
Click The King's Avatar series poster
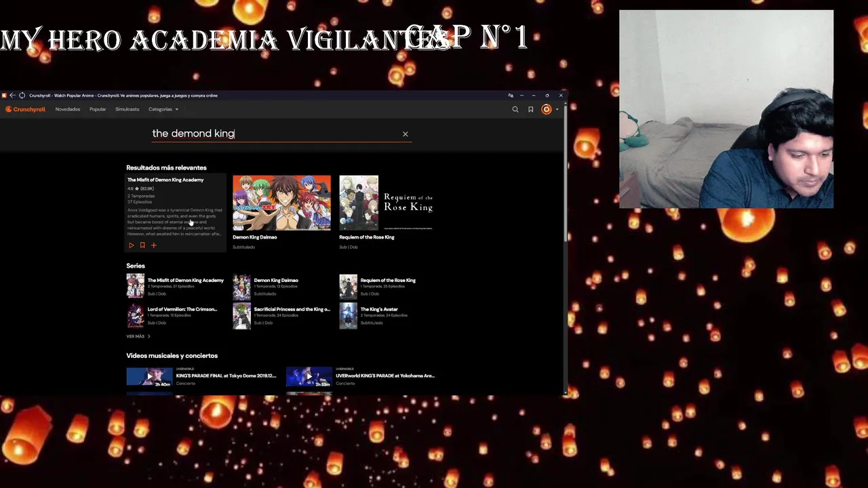(x=348, y=316)
